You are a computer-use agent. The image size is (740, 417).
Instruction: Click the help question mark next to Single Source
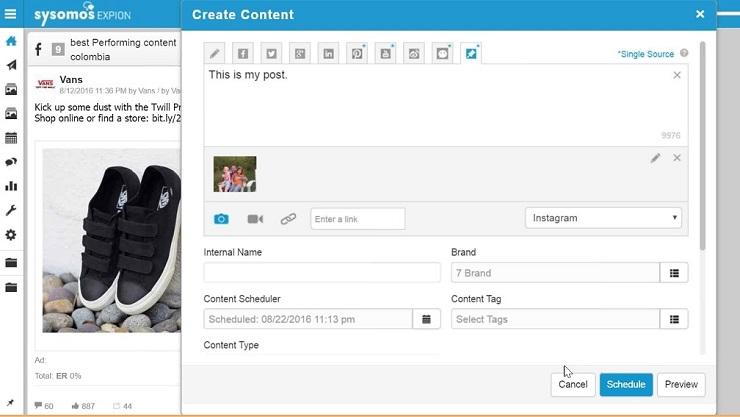coord(684,53)
